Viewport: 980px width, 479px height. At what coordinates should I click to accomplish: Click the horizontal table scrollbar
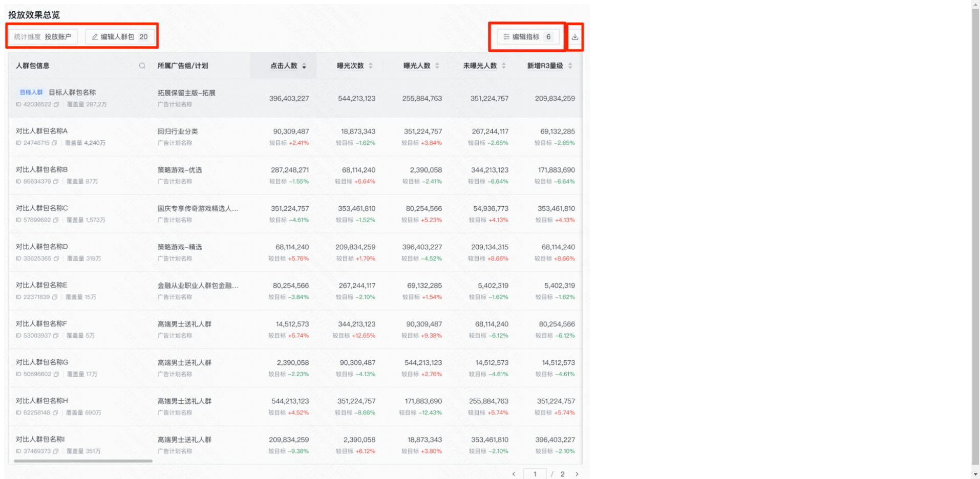pyautogui.click(x=83, y=461)
